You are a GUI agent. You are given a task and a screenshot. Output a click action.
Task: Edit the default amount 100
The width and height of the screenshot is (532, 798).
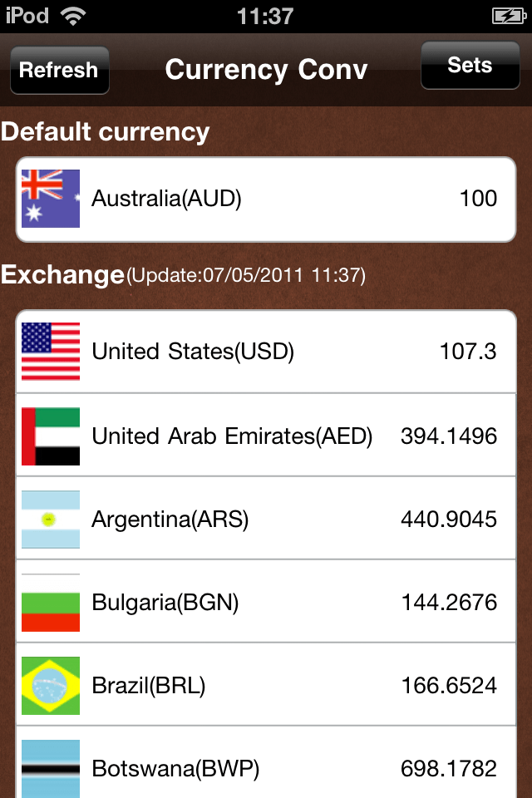(x=478, y=199)
